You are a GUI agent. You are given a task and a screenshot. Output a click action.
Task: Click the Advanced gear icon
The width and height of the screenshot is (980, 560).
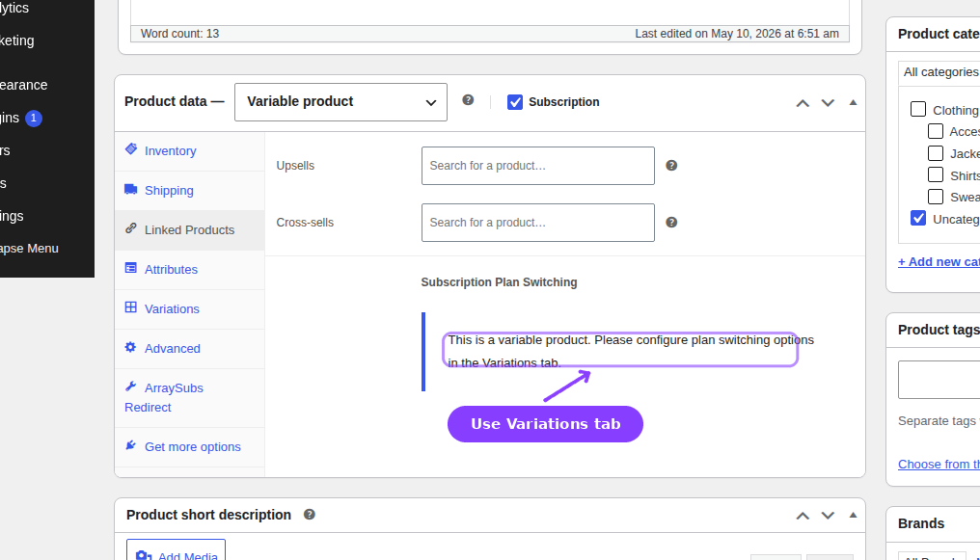click(x=130, y=346)
